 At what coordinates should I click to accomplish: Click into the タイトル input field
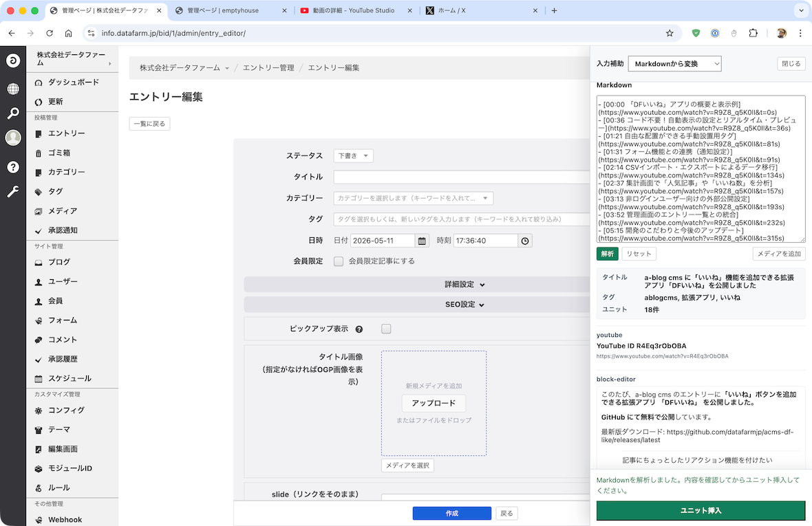(x=462, y=177)
